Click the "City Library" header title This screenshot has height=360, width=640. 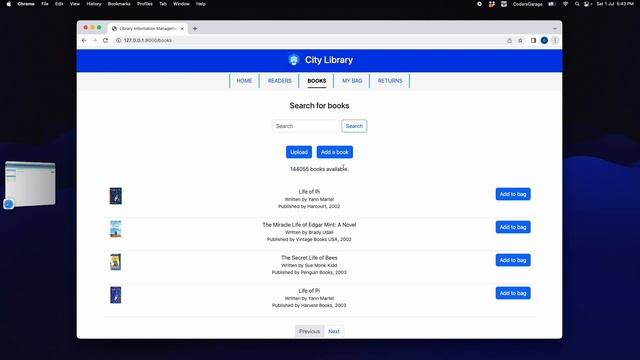click(x=329, y=60)
